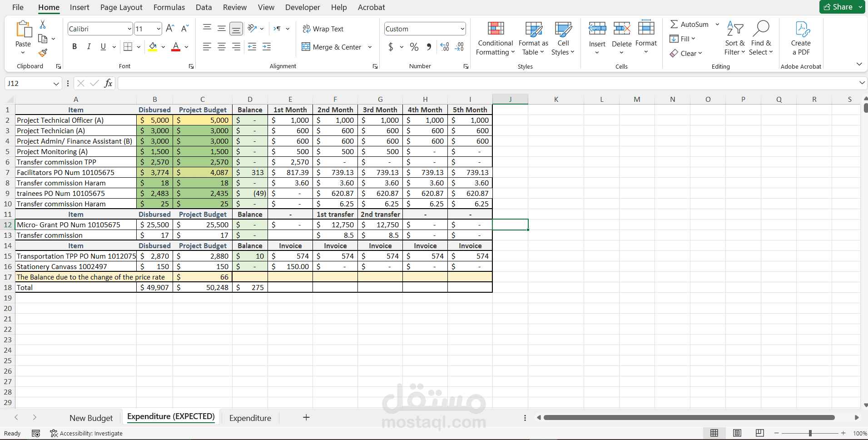Image resolution: width=868 pixels, height=440 pixels.
Task: Toggle Align Left horizontal alignment
Action: click(207, 46)
